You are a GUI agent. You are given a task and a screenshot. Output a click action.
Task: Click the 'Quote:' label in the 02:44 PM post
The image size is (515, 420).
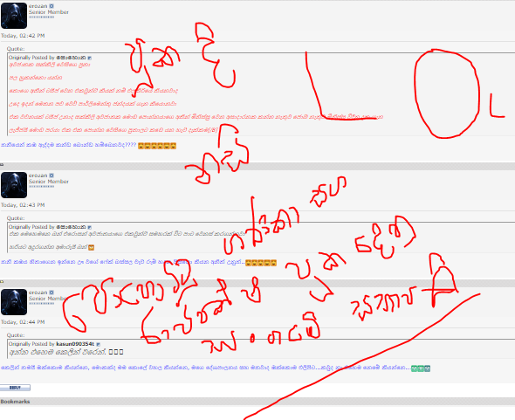click(x=16, y=335)
